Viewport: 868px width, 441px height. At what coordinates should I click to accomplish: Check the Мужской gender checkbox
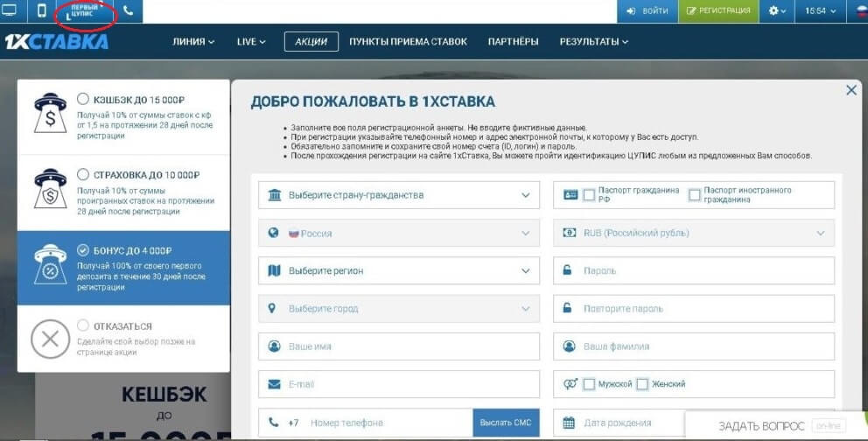[589, 384]
